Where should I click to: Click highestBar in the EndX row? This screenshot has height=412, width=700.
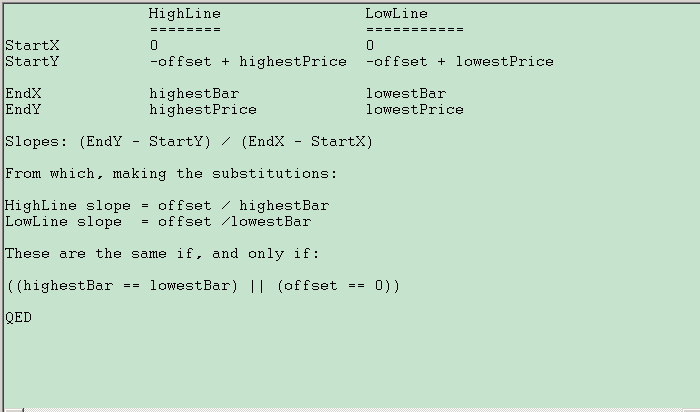pos(194,94)
